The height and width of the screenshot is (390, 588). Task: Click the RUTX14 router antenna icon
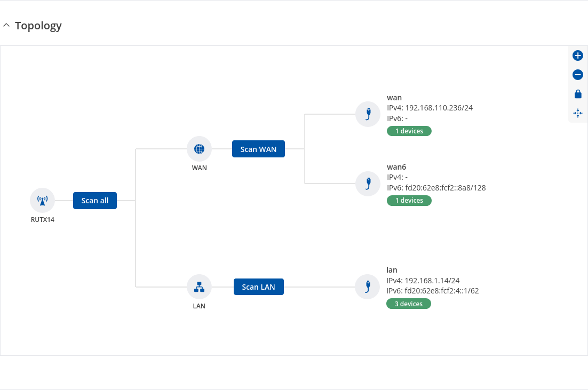pyautogui.click(x=43, y=201)
